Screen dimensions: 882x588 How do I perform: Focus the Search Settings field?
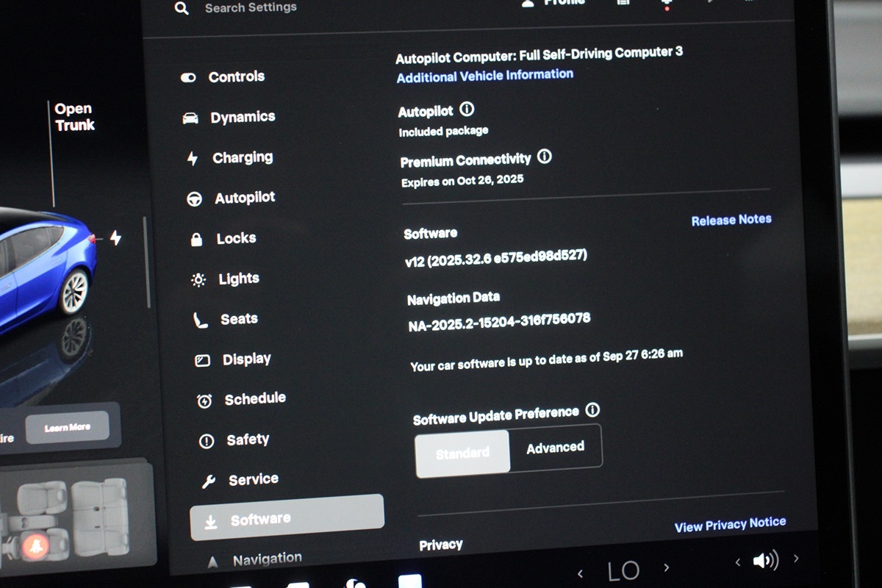coord(251,8)
